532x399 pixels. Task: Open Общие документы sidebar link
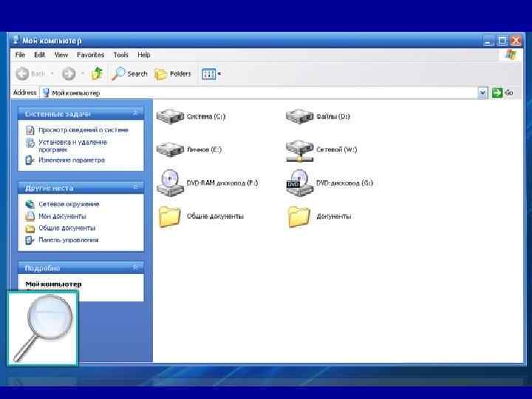pyautogui.click(x=66, y=228)
